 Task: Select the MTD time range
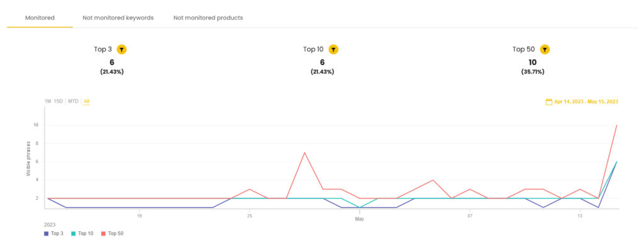pyautogui.click(x=73, y=101)
